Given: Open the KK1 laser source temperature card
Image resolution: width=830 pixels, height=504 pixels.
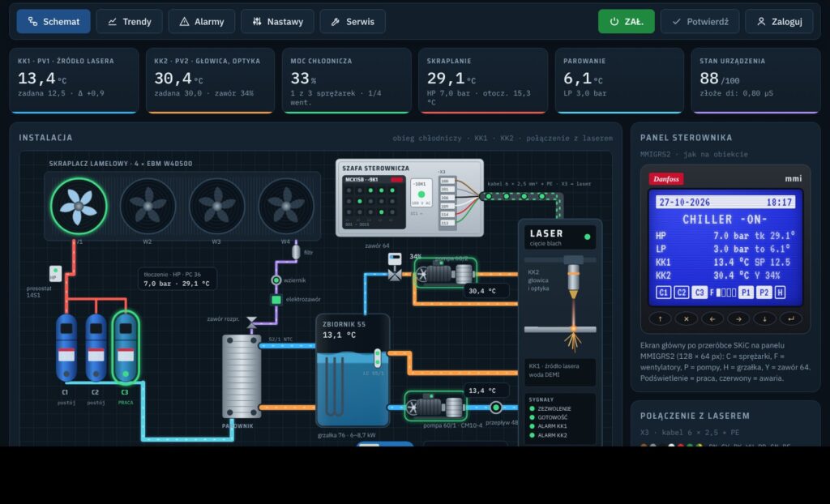Looking at the screenshot, I should pos(74,80).
